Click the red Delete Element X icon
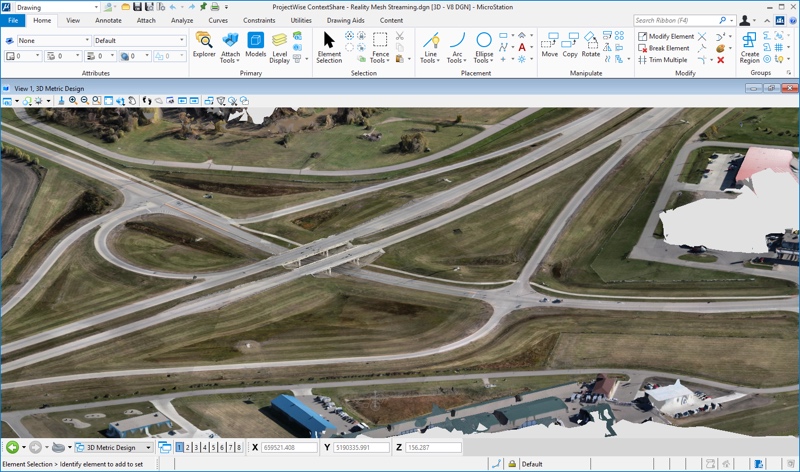800x472 pixels. click(720, 60)
